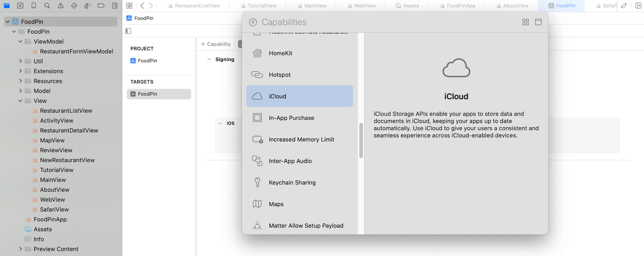This screenshot has height=256, width=644.
Task: Switch to the WebView editor tab
Action: pos(361,6)
